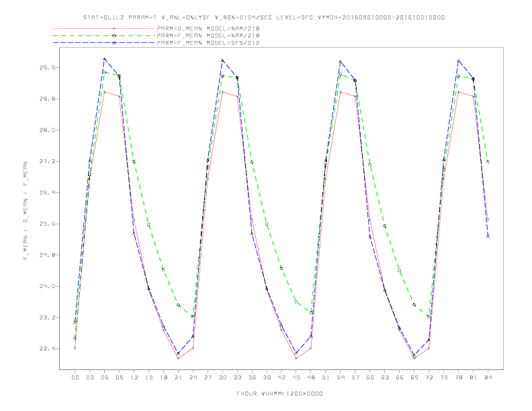
Task: Click y-axis tick label 24.8
Action: [47, 255]
